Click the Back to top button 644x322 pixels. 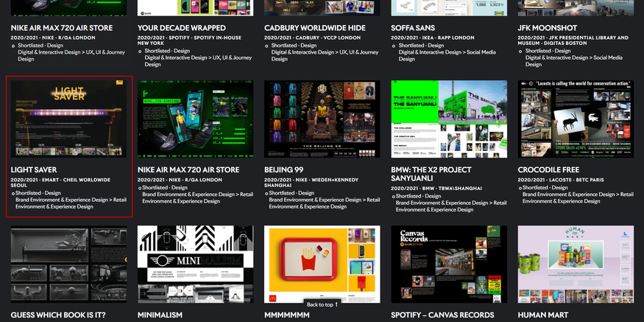[322, 305]
